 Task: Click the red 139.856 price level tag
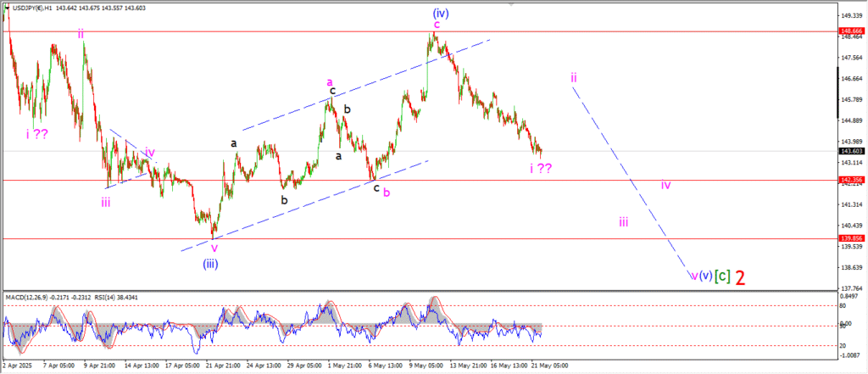click(852, 238)
